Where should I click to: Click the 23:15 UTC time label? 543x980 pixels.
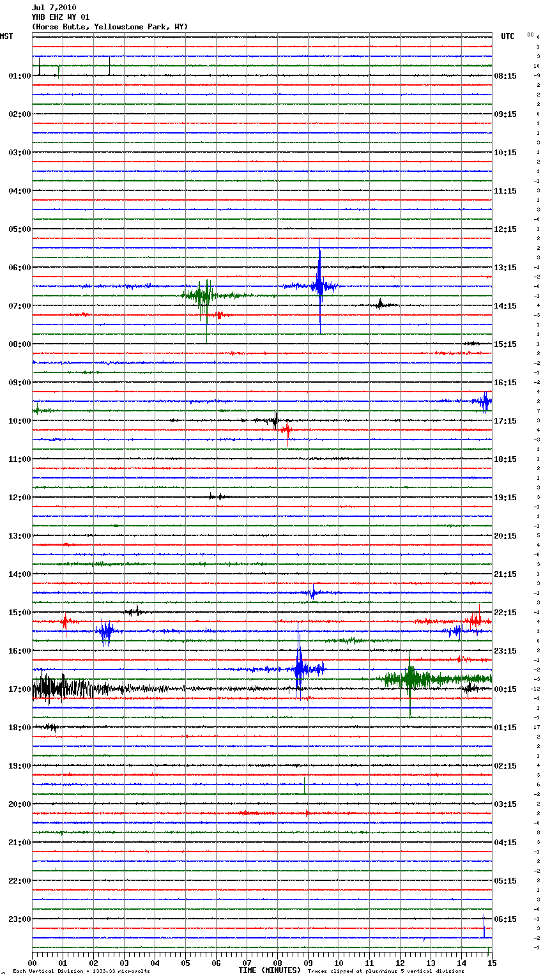[505, 651]
